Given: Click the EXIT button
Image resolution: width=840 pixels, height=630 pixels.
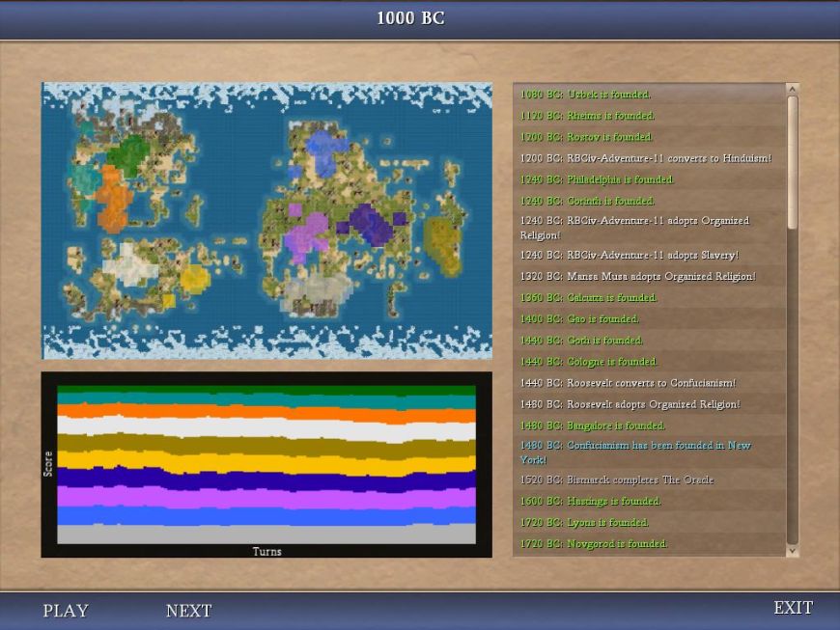Looking at the screenshot, I should pos(794,608).
